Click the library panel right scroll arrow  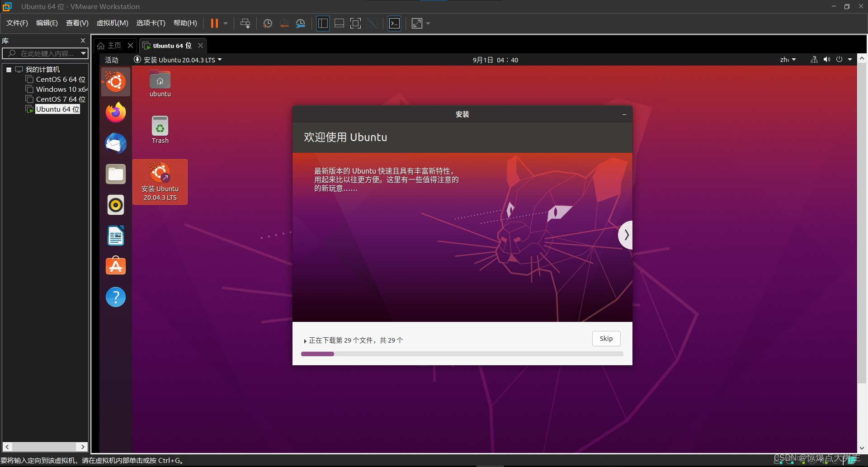[83, 447]
